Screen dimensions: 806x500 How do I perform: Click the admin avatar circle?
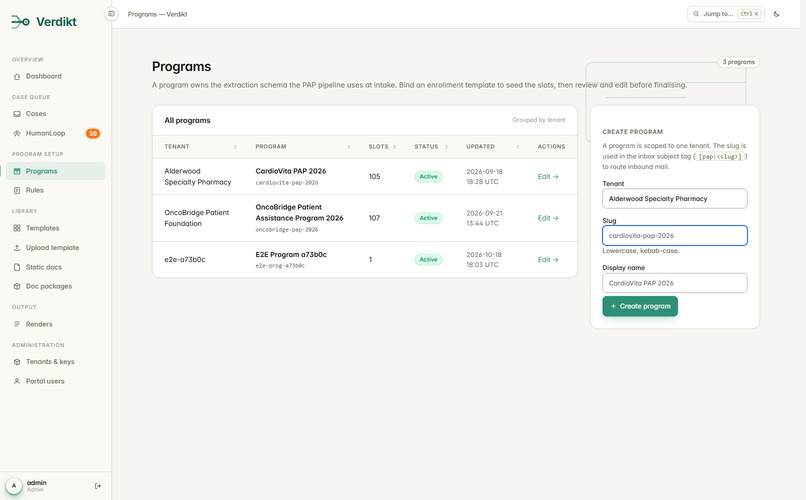click(x=14, y=486)
